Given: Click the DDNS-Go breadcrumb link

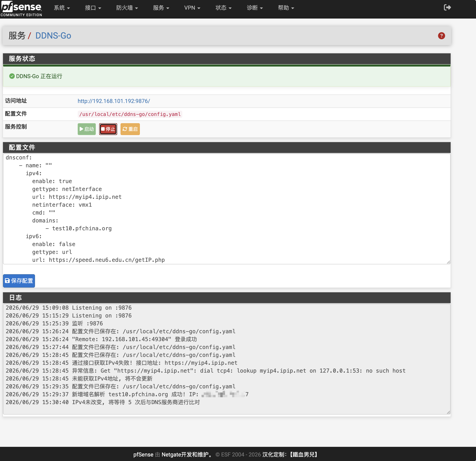Looking at the screenshot, I should pos(53,36).
